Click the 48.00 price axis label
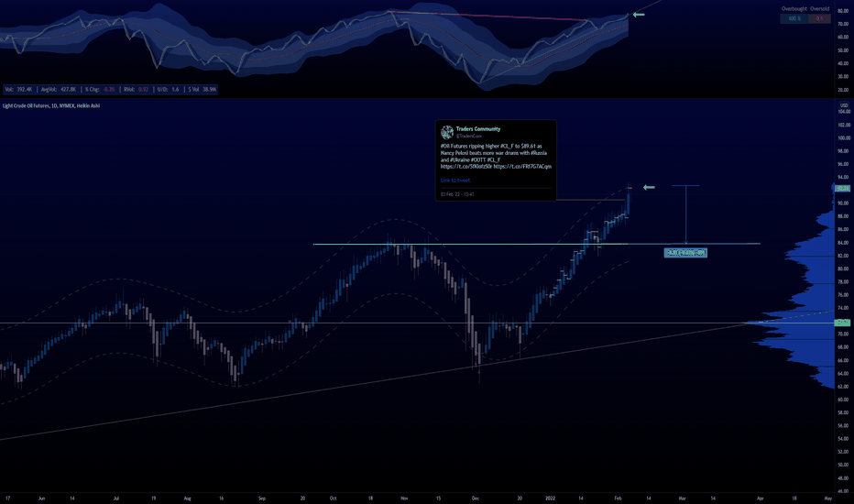854x504 pixels. [844, 477]
